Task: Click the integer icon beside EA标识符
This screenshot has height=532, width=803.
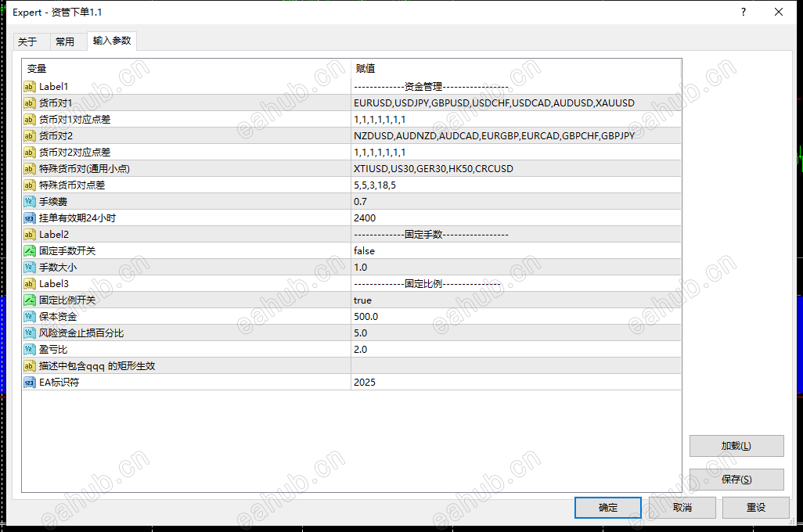Action: click(x=29, y=383)
